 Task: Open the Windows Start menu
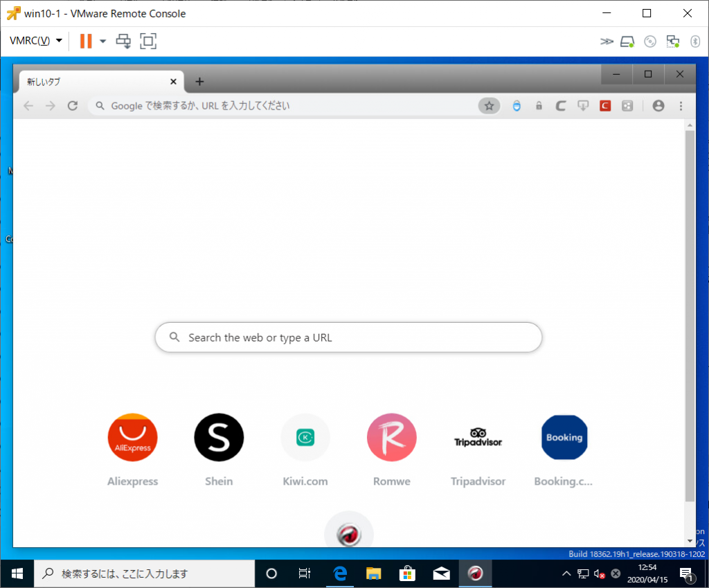(17, 573)
